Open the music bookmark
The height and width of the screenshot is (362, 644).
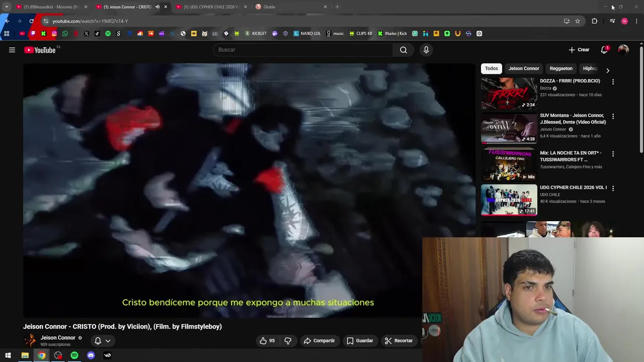335,34
